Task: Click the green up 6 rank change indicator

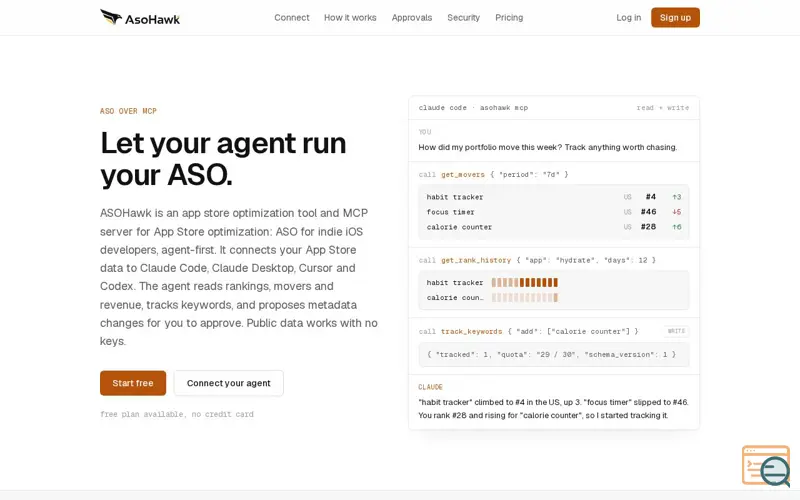Action: tap(677, 227)
